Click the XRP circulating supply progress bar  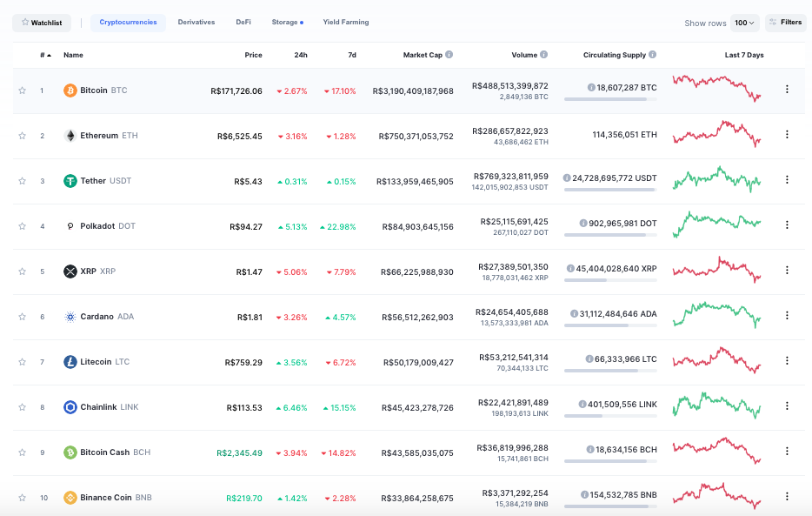click(x=610, y=280)
